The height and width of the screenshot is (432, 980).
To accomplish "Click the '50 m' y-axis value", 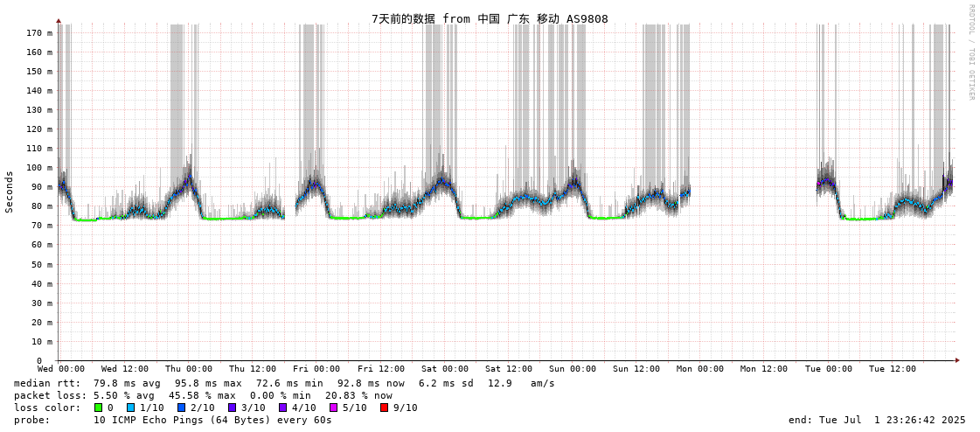I will [43, 264].
